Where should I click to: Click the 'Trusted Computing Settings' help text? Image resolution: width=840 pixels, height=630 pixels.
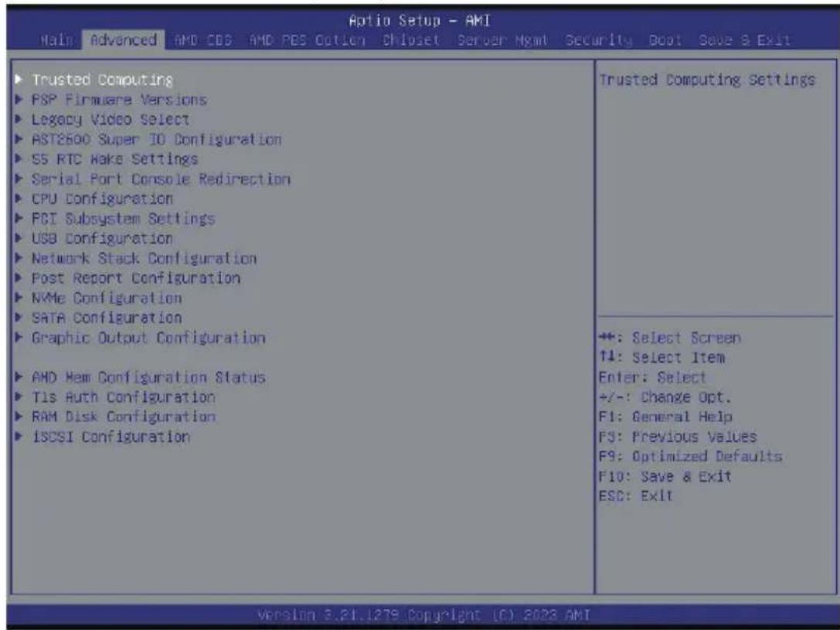(x=707, y=80)
